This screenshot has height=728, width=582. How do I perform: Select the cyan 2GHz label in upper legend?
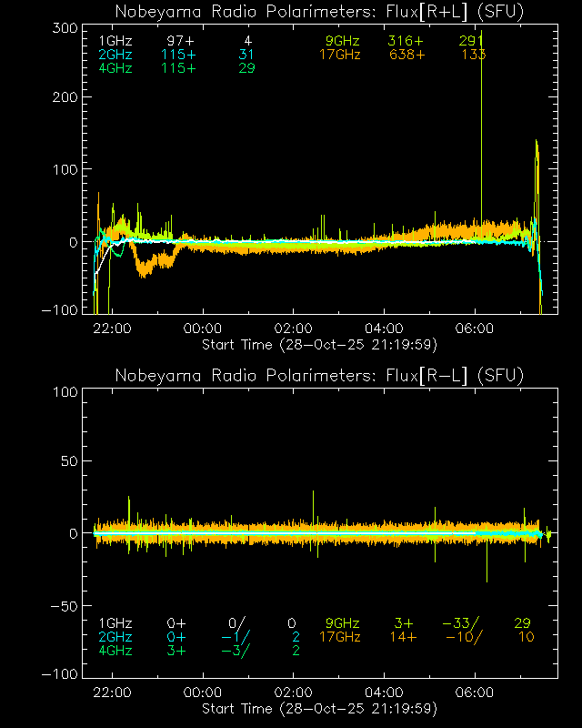pos(115,55)
